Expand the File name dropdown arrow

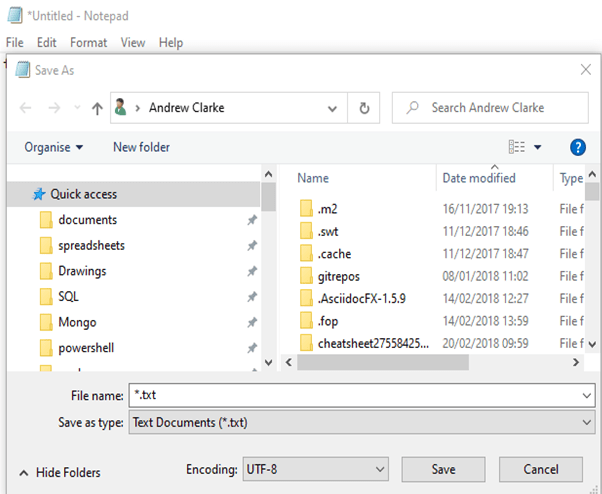pyautogui.click(x=587, y=395)
